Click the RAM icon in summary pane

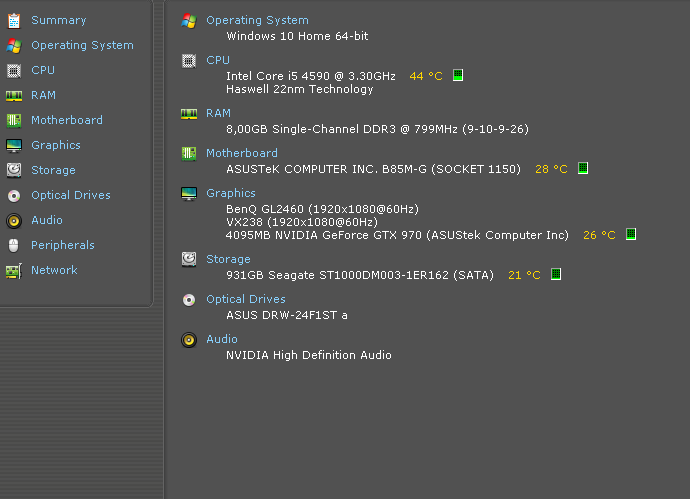pos(189,114)
